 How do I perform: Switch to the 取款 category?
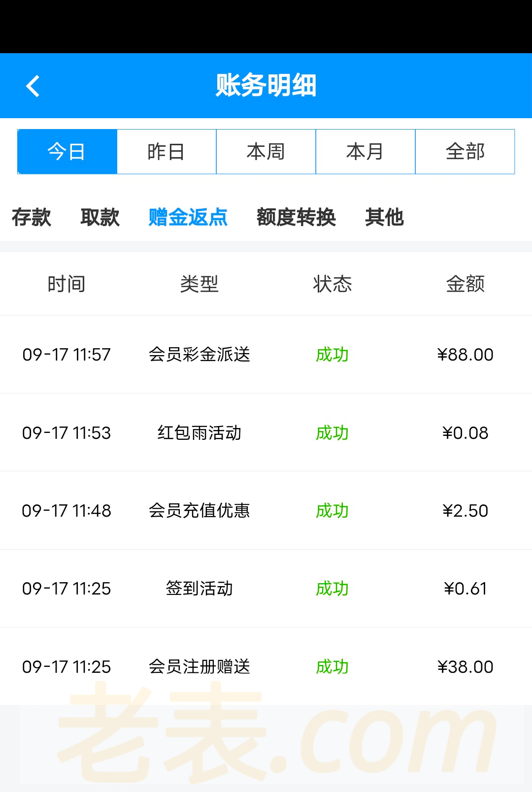click(x=100, y=217)
